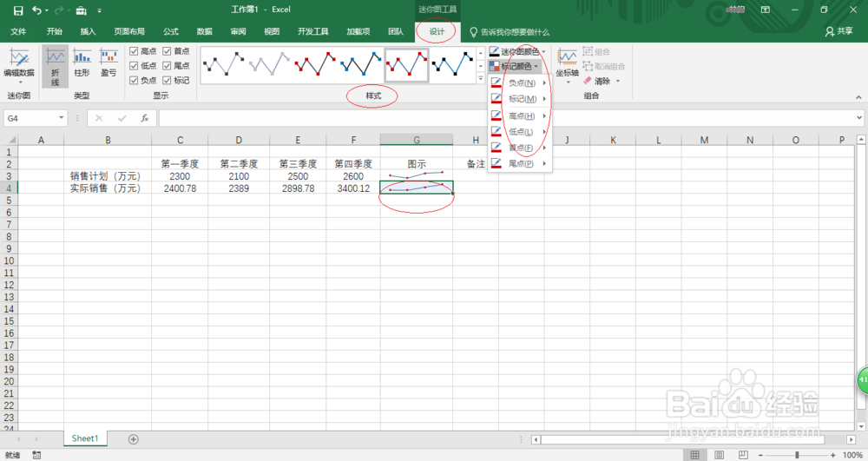Click the zoom slider handle
The width and height of the screenshot is (868, 461).
point(797,455)
